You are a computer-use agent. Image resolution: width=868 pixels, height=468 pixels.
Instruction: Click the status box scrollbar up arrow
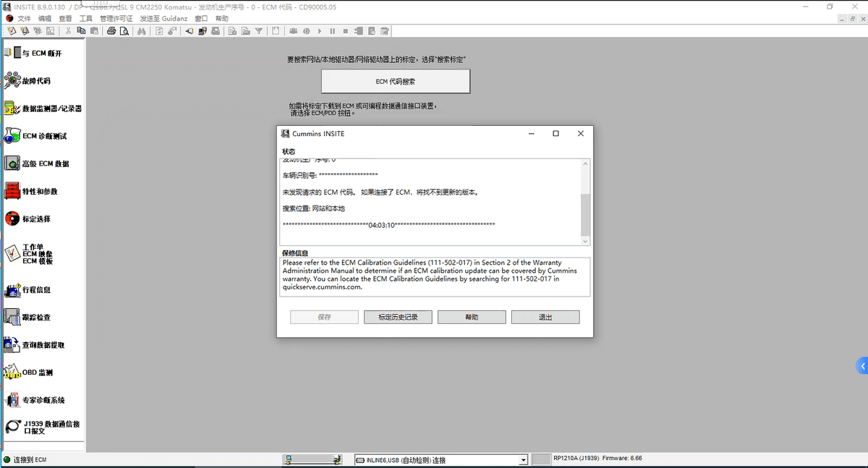point(585,164)
